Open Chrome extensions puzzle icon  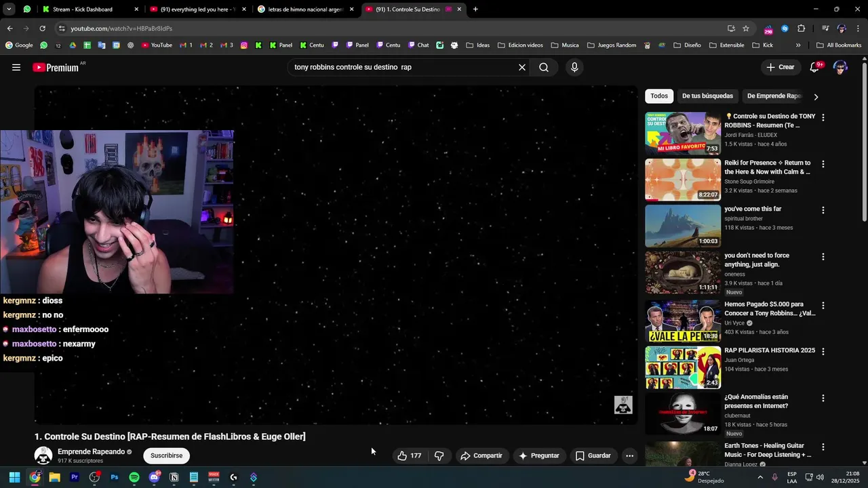tap(802, 28)
